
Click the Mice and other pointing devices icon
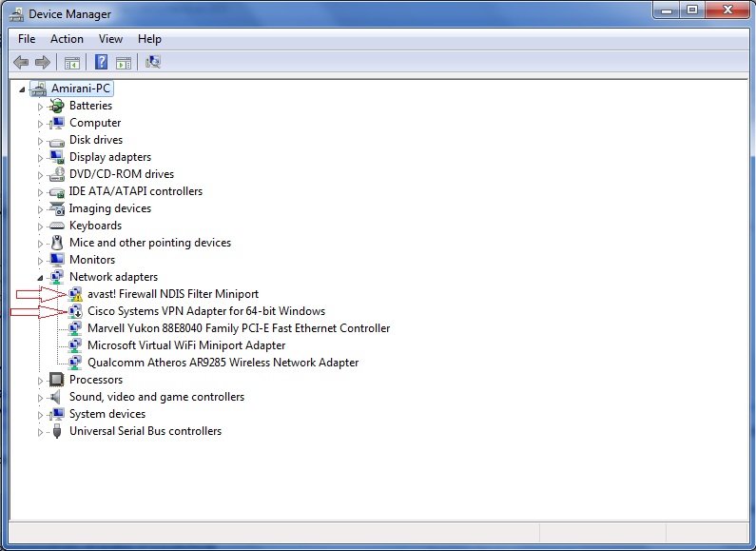(57, 243)
